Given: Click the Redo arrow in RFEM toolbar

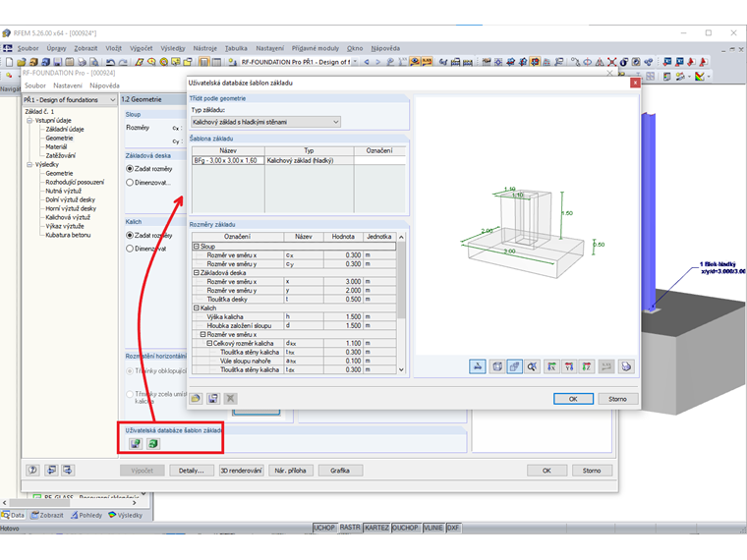Looking at the screenshot, I should tap(123, 62).
